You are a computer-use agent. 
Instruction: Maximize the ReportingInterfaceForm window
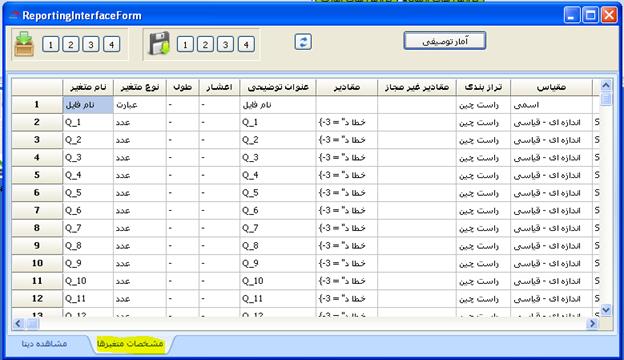click(x=591, y=16)
